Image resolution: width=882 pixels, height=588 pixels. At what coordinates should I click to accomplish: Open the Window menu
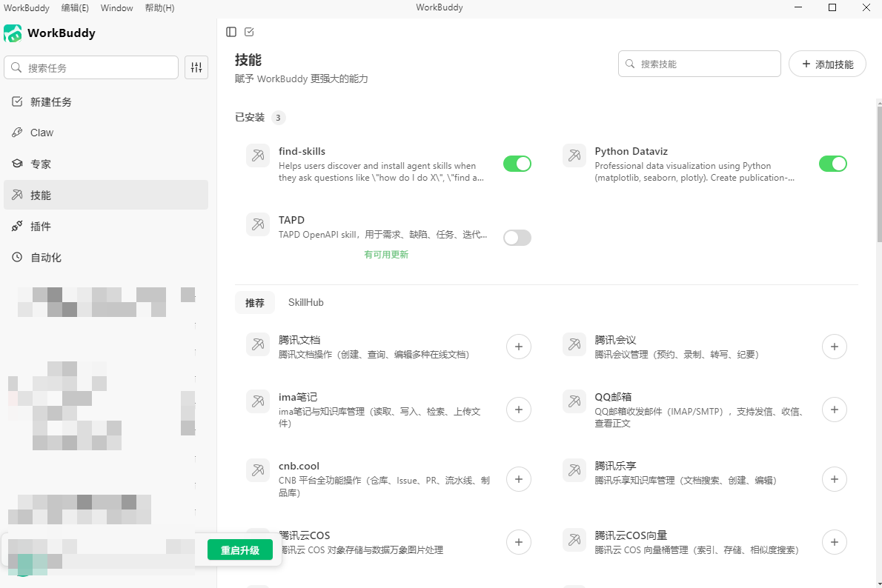click(x=117, y=8)
